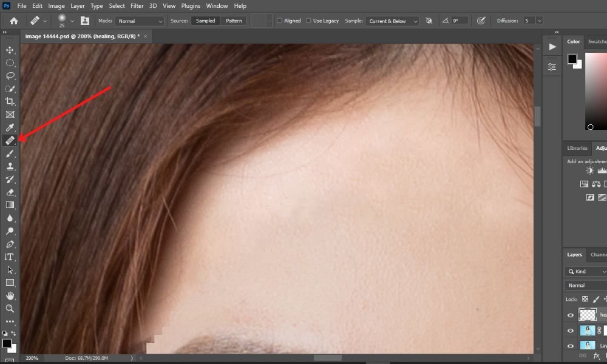Select the Hand tool
This screenshot has height=364, width=607.
[10, 296]
